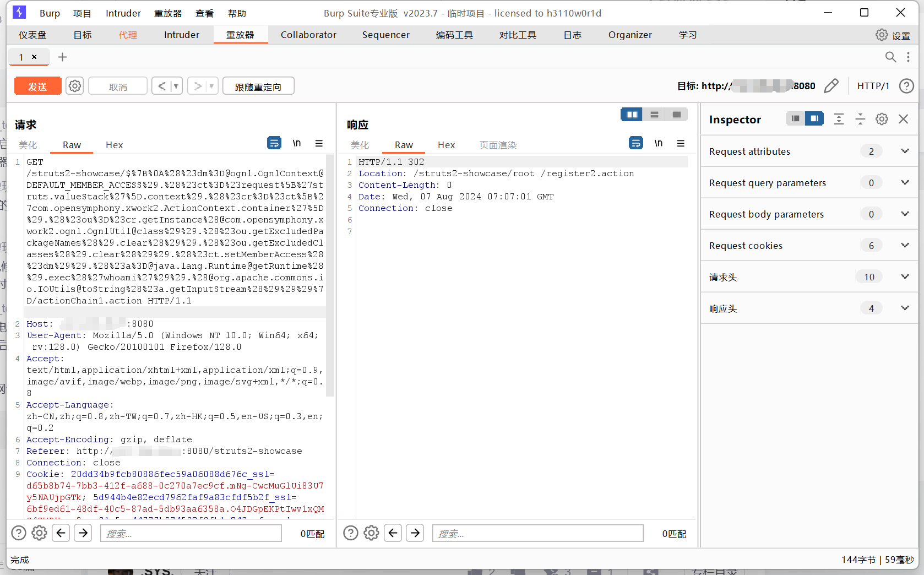Click HTTP/1 protocol button
The height and width of the screenshot is (575, 924).
[873, 86]
